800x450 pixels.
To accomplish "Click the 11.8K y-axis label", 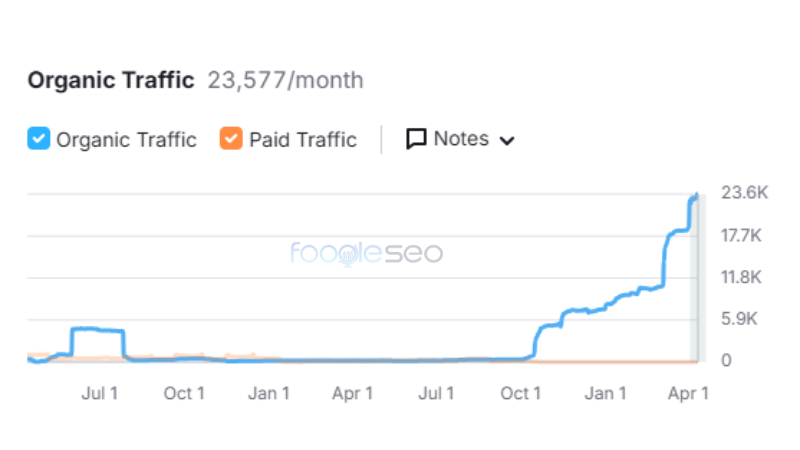I will click(x=742, y=277).
